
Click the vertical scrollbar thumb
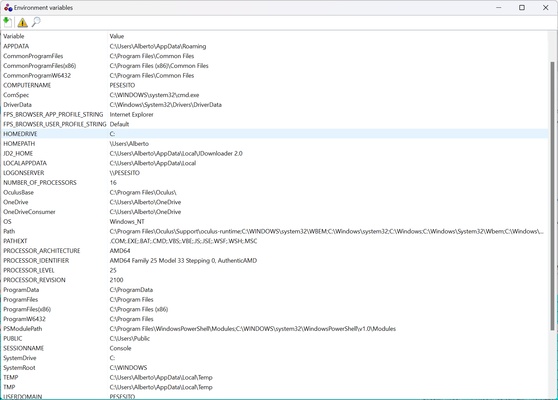coord(552,196)
